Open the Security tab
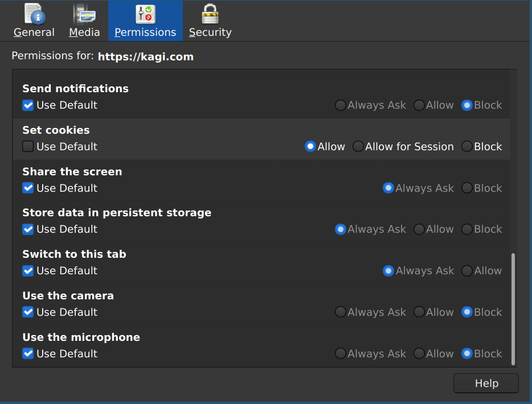The width and height of the screenshot is (532, 404). point(210,32)
